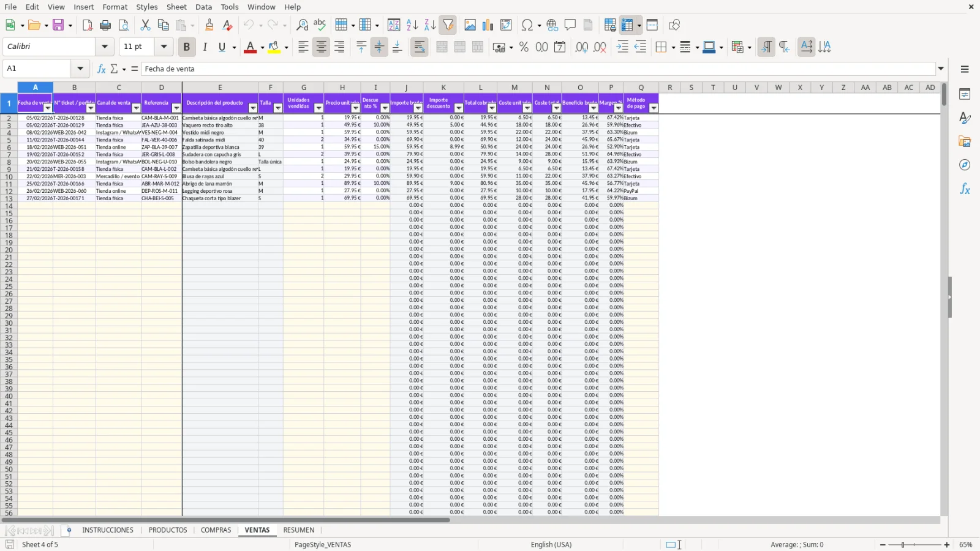
Task: Toggle Center Horizontally alignment
Action: pyautogui.click(x=321, y=47)
